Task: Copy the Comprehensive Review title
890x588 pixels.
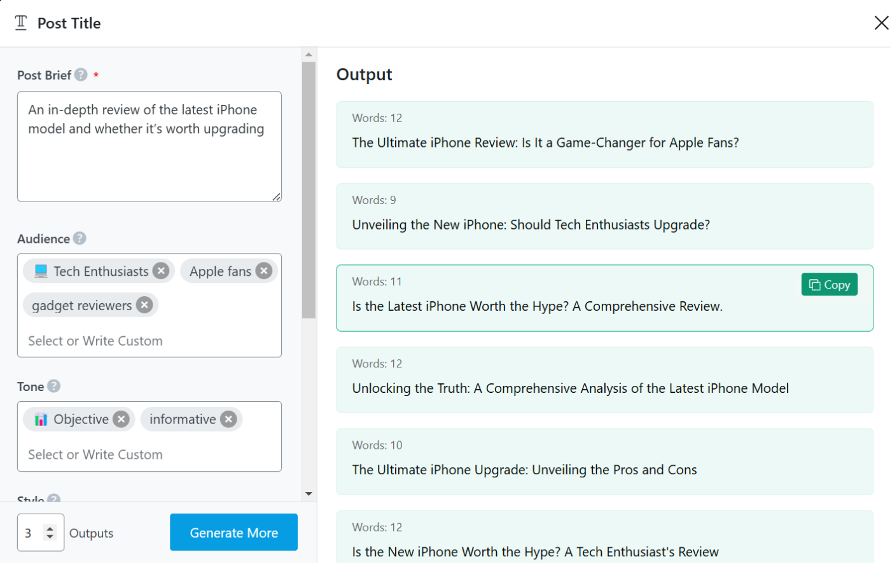Action: [830, 285]
